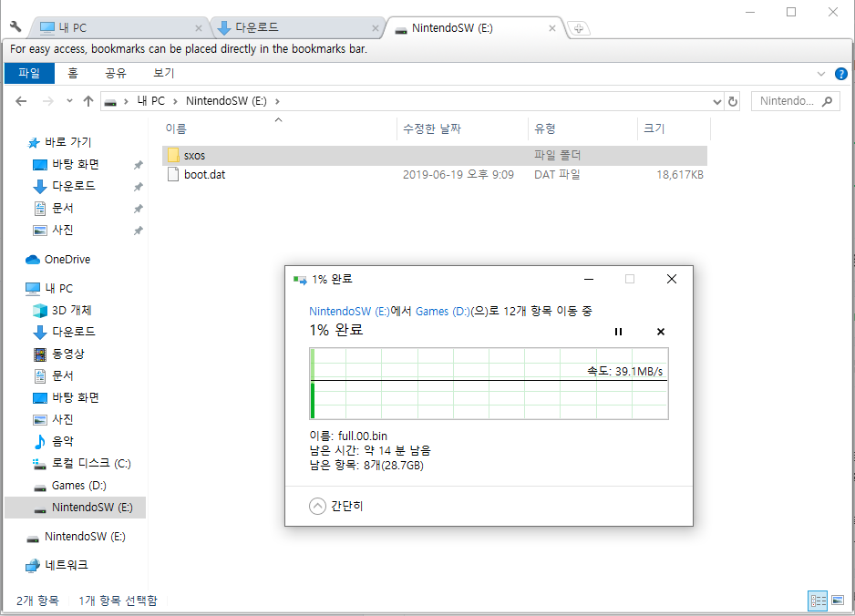Screen dimensions: 855x616
Task: Close the NintendoSW (E:) tab
Action: [x=552, y=28]
